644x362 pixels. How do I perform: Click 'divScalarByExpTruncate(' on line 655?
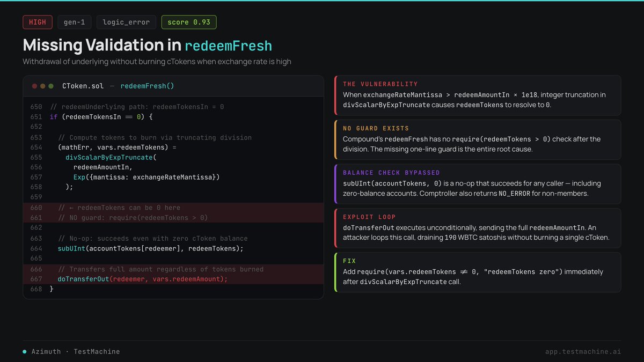coord(110,158)
